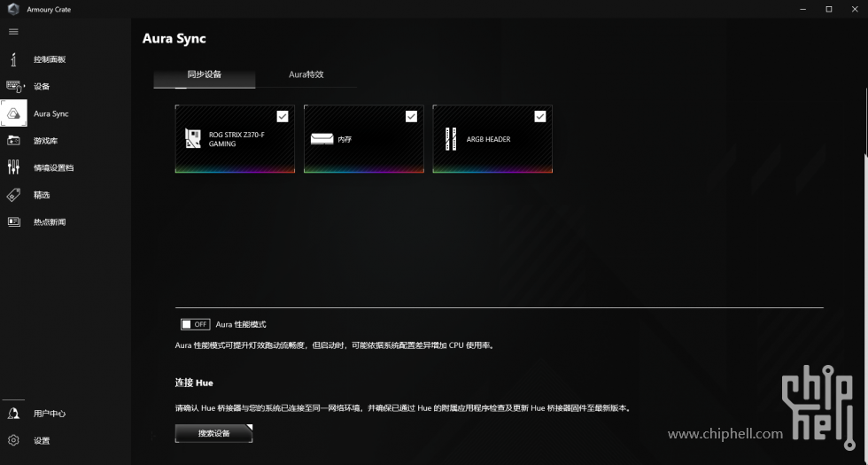Click the 连接 Hue heading
The width and height of the screenshot is (868, 465).
[194, 383]
